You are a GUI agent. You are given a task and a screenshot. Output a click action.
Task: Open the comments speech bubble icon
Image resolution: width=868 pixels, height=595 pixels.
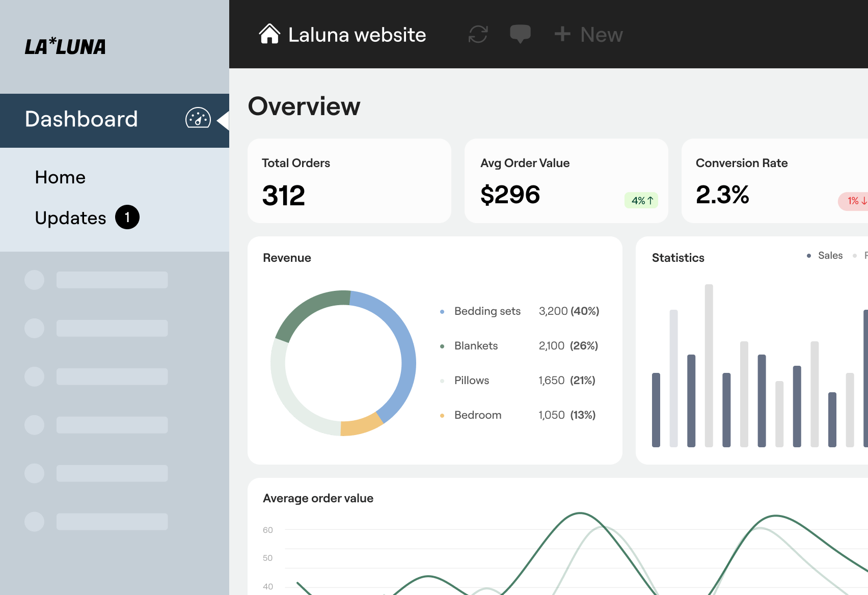click(x=520, y=34)
